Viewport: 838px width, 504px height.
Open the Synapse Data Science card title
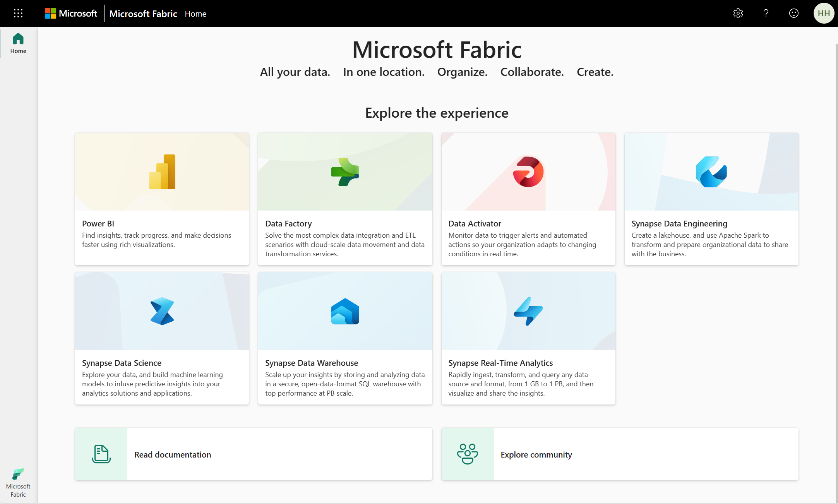click(122, 363)
